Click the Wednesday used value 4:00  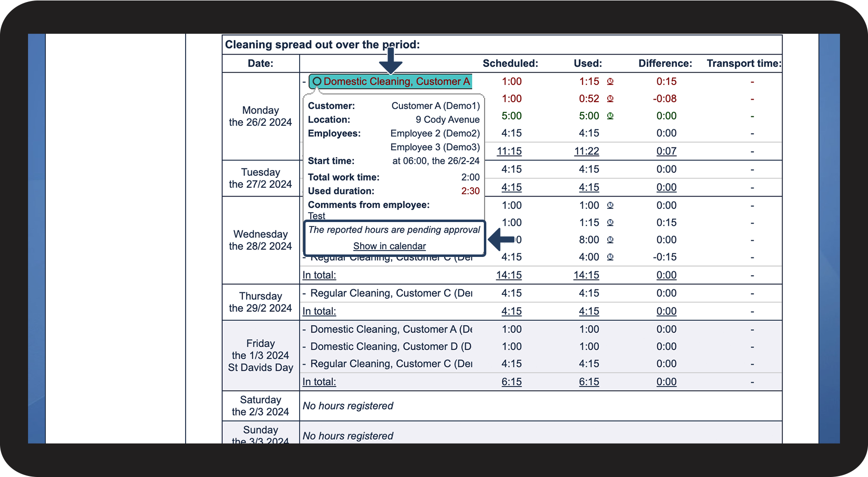(589, 257)
